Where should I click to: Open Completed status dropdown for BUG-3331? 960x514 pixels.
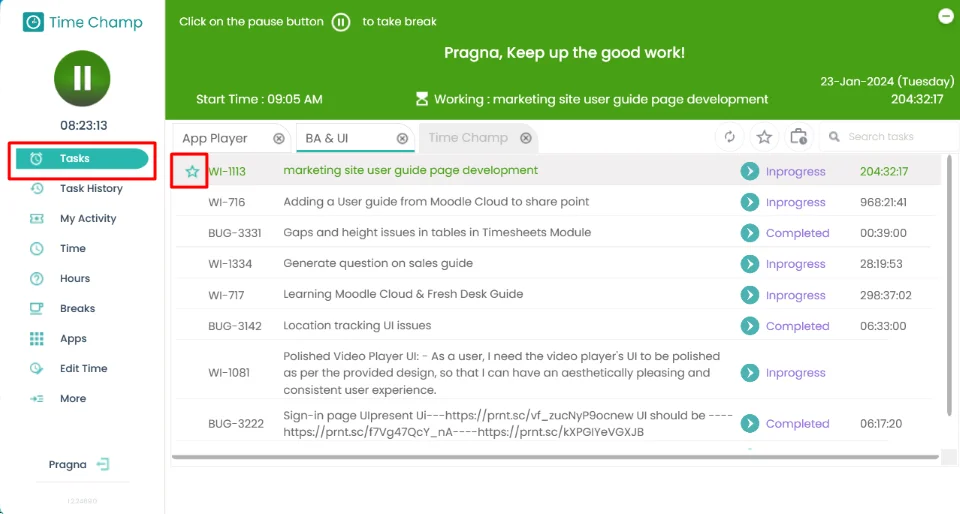[797, 233]
